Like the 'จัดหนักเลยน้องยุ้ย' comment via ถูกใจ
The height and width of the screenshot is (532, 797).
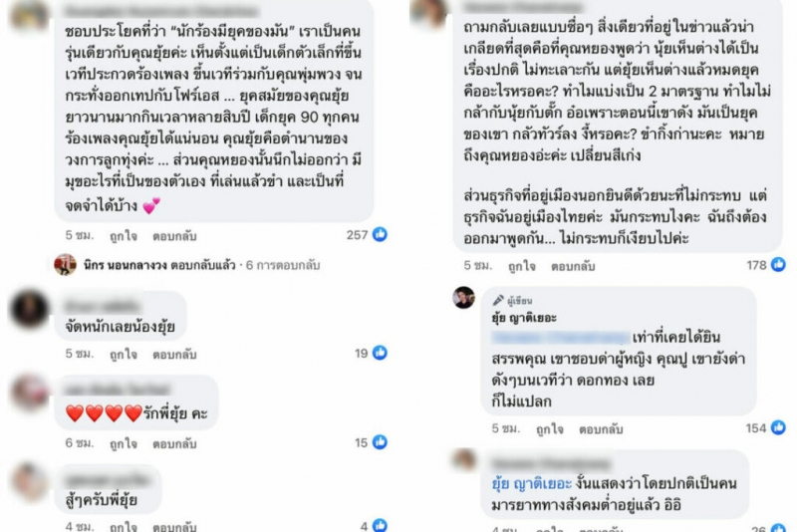[124, 354]
